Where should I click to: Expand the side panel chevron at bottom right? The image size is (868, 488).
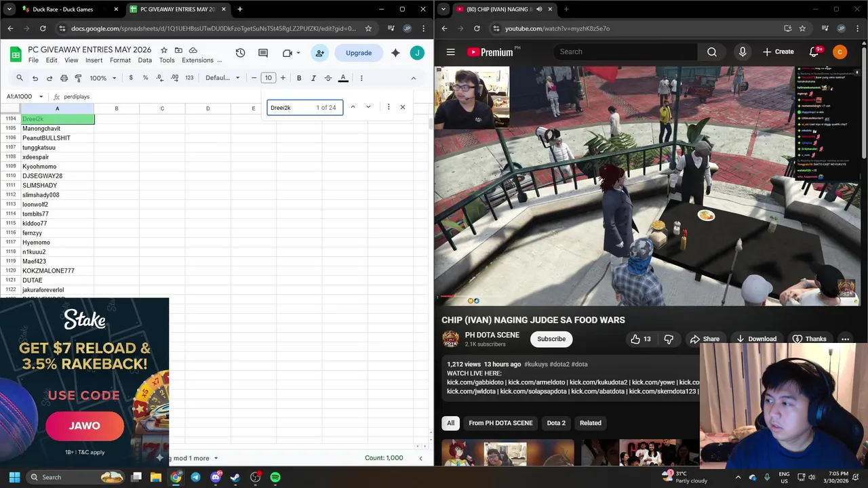[x=420, y=458]
